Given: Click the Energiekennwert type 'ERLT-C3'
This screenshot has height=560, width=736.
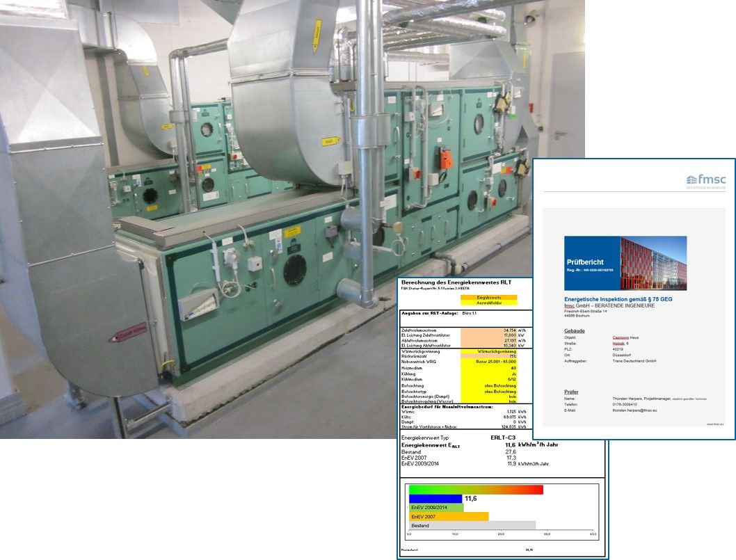Looking at the screenshot, I should coord(503,438).
